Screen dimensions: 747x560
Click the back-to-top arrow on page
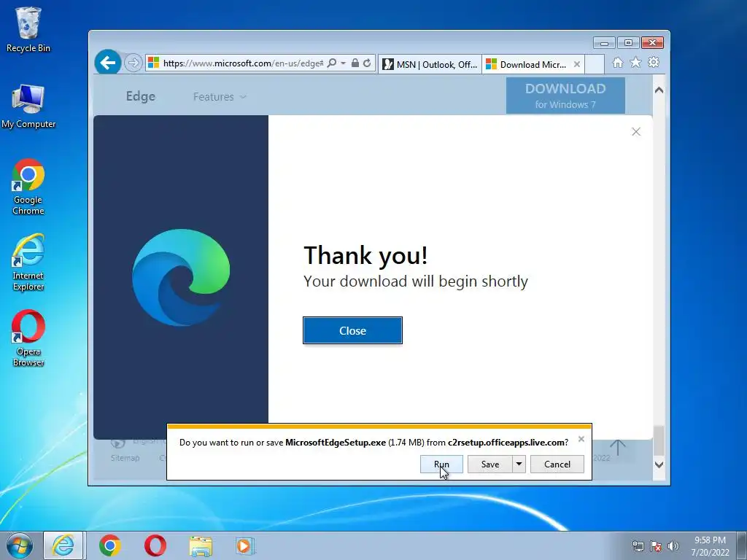[x=618, y=448]
